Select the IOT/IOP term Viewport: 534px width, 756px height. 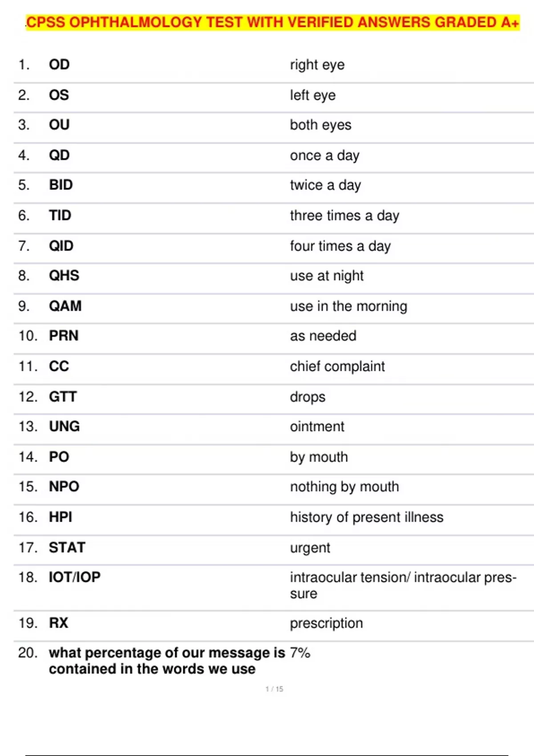(75, 577)
